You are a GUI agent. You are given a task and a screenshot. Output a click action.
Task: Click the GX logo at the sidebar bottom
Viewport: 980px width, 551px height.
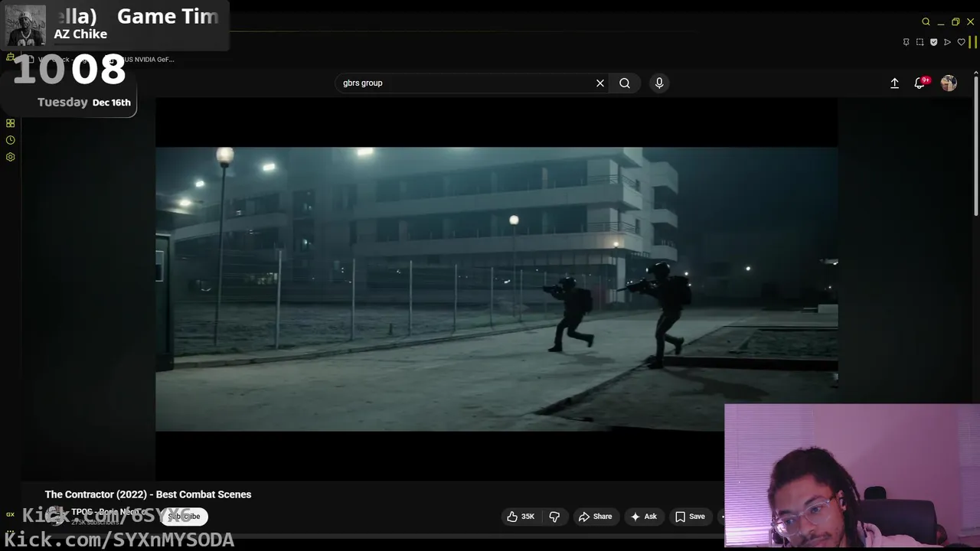(x=10, y=514)
